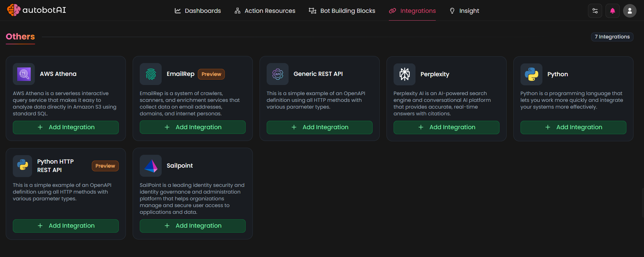644x257 pixels.
Task: Add the Generic REST API integration
Action: point(320,127)
